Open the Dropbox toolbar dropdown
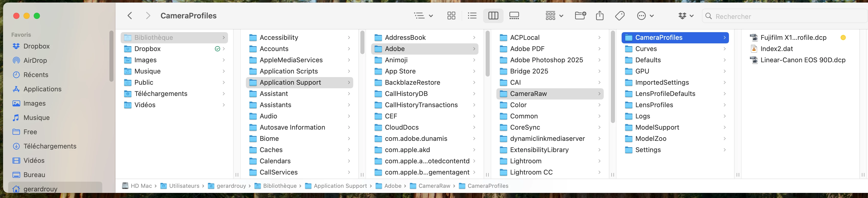The width and height of the screenshot is (868, 198). [x=686, y=16]
